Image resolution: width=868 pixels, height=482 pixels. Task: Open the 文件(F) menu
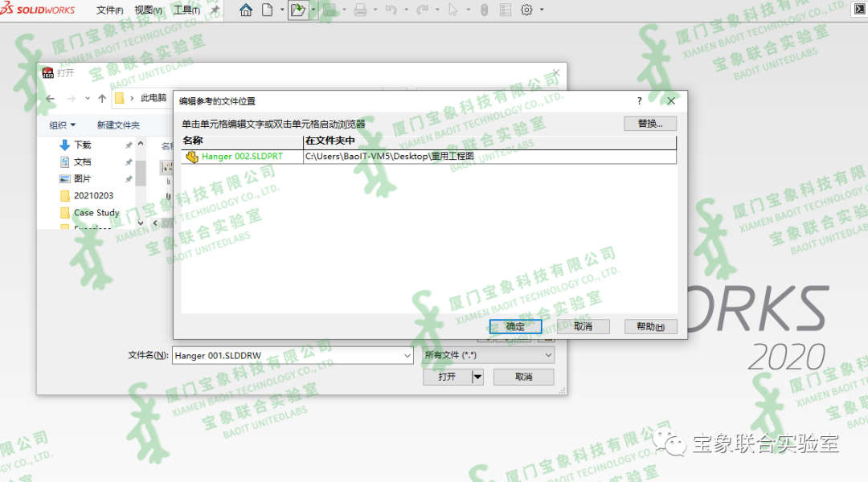[109, 10]
